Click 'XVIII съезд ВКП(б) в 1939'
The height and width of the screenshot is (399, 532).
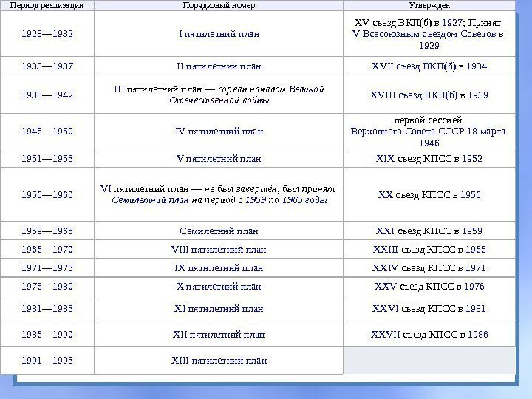429,95
